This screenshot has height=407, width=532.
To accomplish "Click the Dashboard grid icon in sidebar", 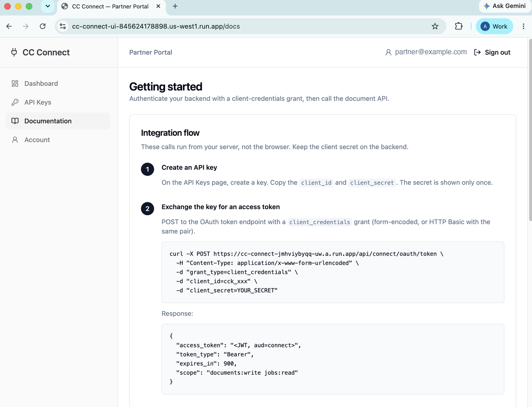I will [15, 83].
